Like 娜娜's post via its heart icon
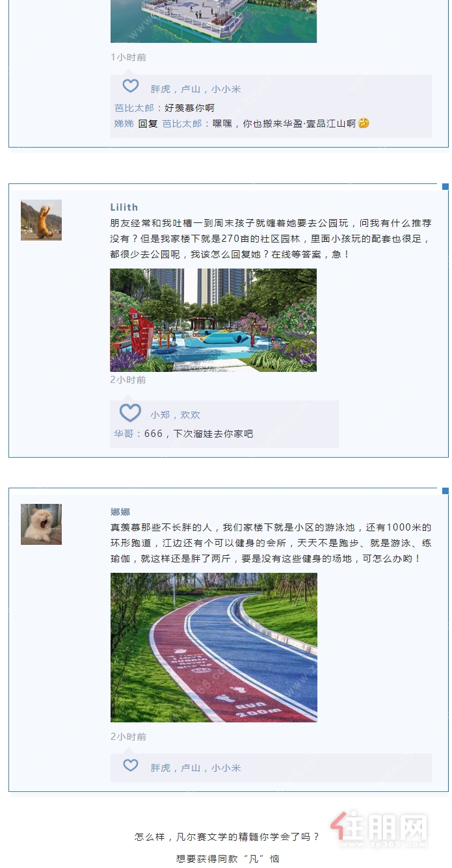This screenshot has height=868, width=452. pos(131,765)
